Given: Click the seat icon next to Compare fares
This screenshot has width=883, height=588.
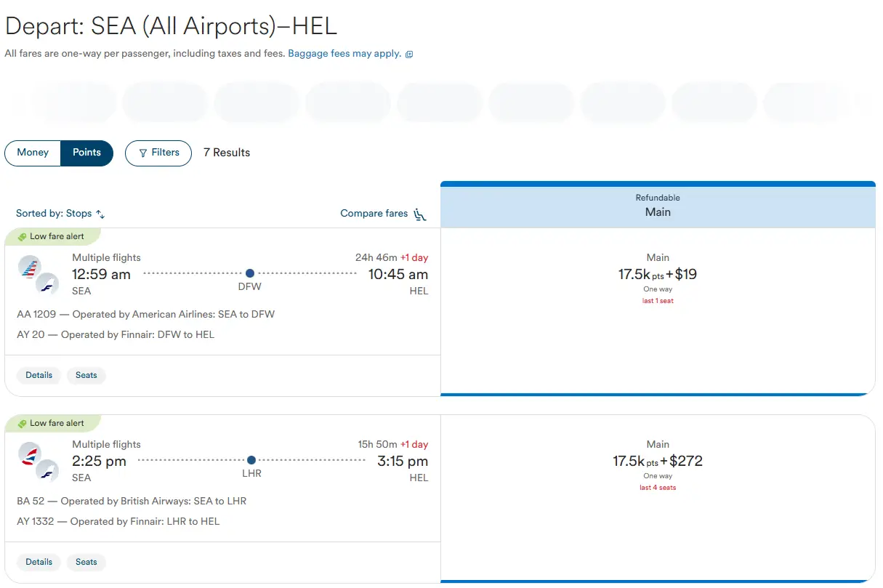Looking at the screenshot, I should coord(420,214).
